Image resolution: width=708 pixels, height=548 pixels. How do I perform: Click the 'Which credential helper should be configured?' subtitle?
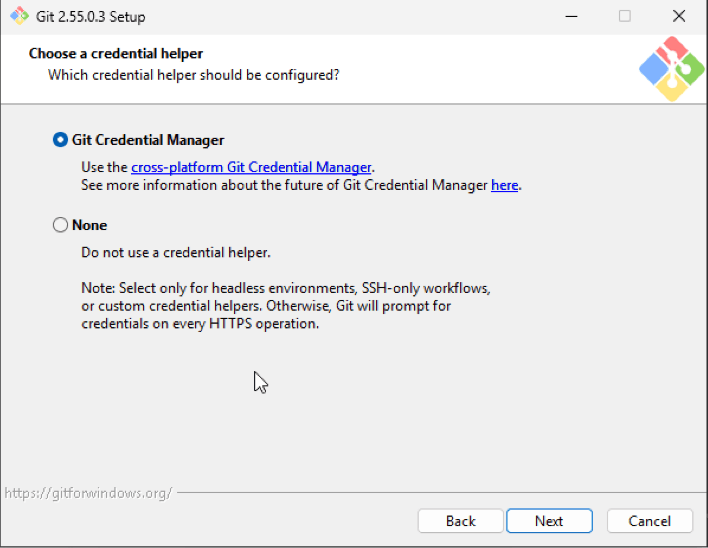[x=194, y=75]
